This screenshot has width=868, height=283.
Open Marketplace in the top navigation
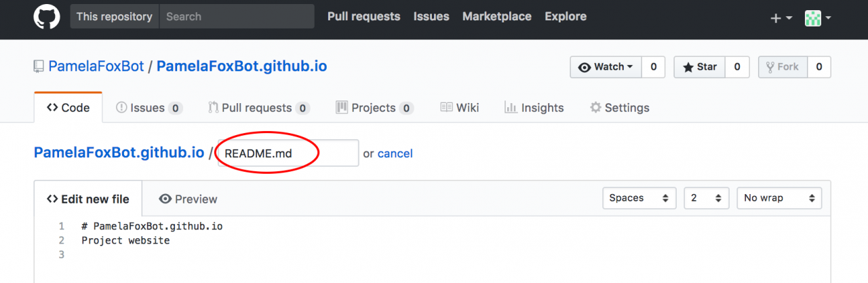(x=497, y=16)
